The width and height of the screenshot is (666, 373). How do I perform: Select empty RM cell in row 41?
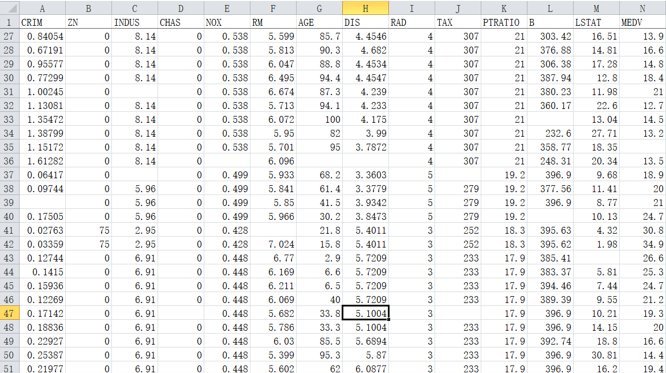coord(273,230)
